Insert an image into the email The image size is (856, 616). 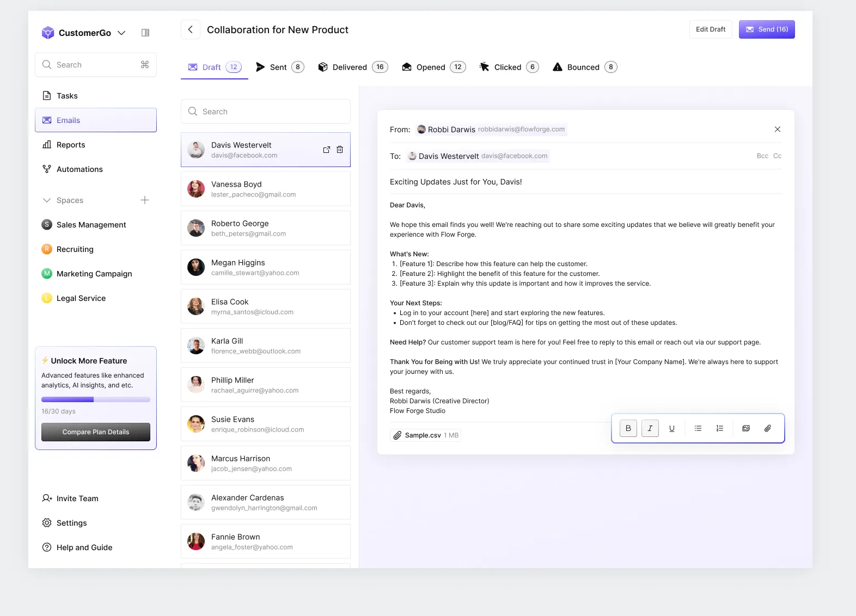746,428
